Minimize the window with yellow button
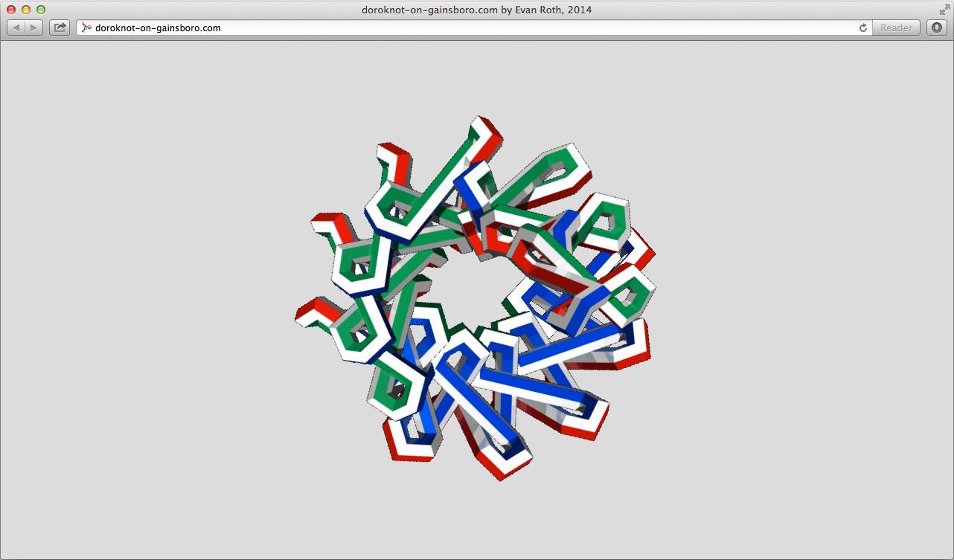 [x=26, y=10]
